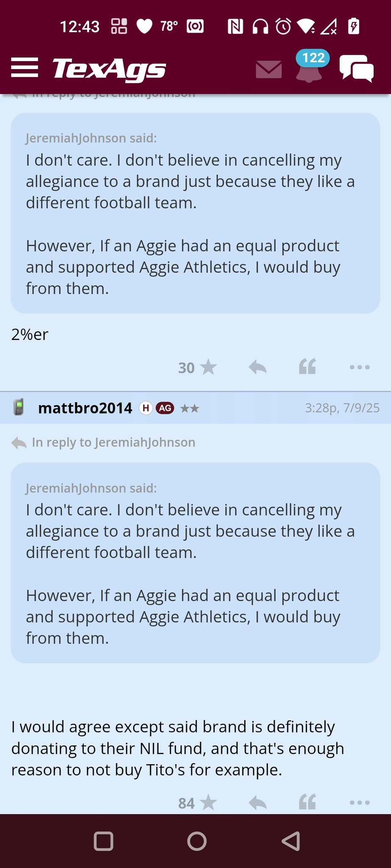Reply to the 2%er post
Viewport: 391px width, 868px height.
(x=257, y=367)
